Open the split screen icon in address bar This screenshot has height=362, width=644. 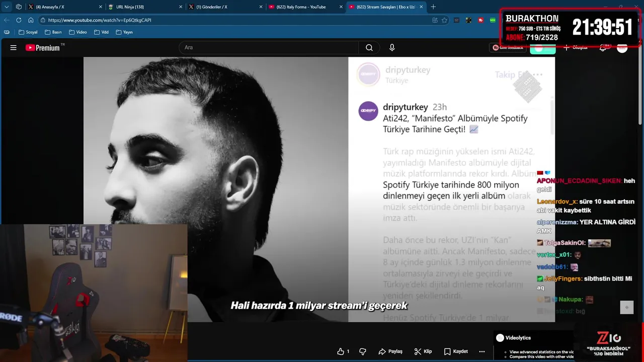pyautogui.click(x=435, y=20)
